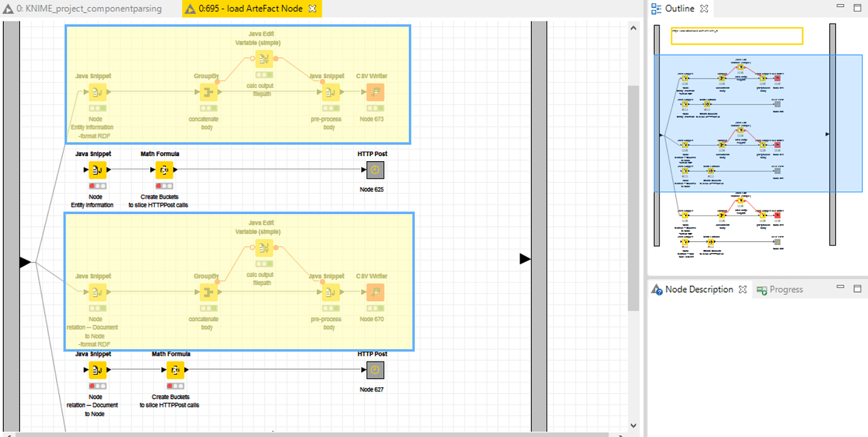The image size is (868, 437).
Task: Click the status lights under Node 625 Java Snippet
Action: pyautogui.click(x=97, y=186)
